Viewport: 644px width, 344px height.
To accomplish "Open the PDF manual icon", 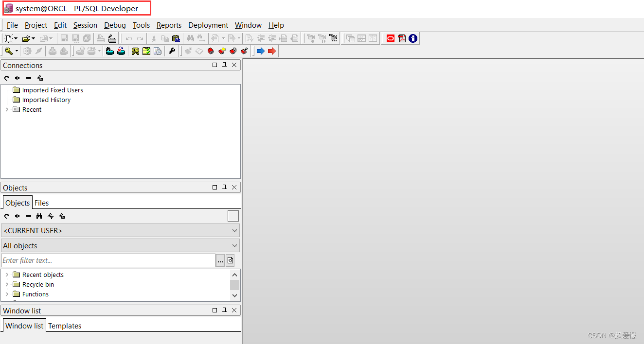I will pyautogui.click(x=402, y=38).
